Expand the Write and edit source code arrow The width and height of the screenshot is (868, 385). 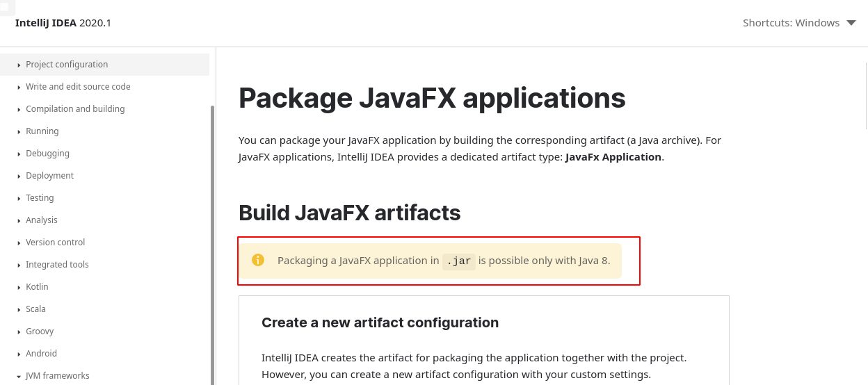click(19, 88)
